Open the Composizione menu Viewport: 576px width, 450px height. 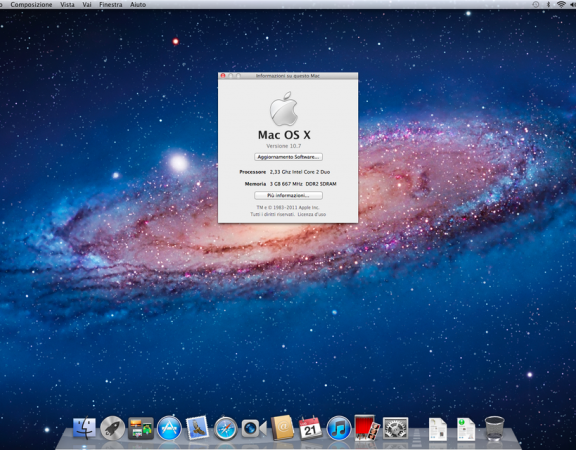coord(31,4)
